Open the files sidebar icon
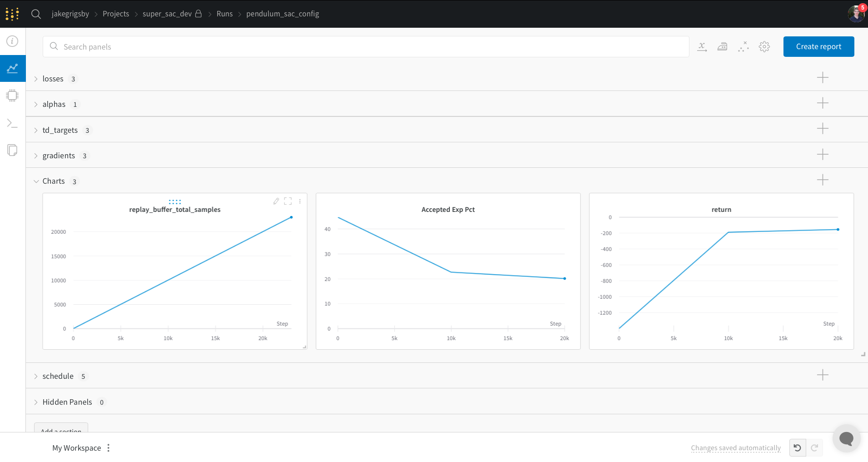Image resolution: width=868 pixels, height=462 pixels. tap(12, 150)
